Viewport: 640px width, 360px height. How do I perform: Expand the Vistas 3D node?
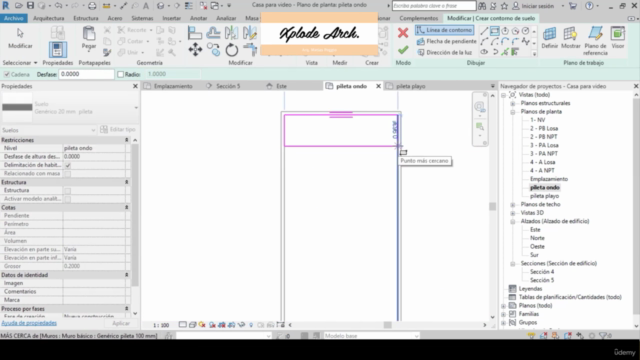click(513, 213)
